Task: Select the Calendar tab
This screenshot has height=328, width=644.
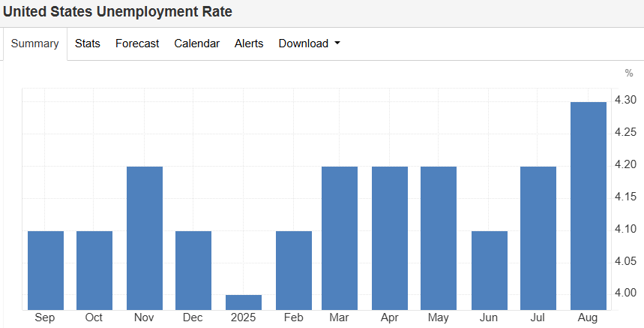Action: tap(196, 44)
